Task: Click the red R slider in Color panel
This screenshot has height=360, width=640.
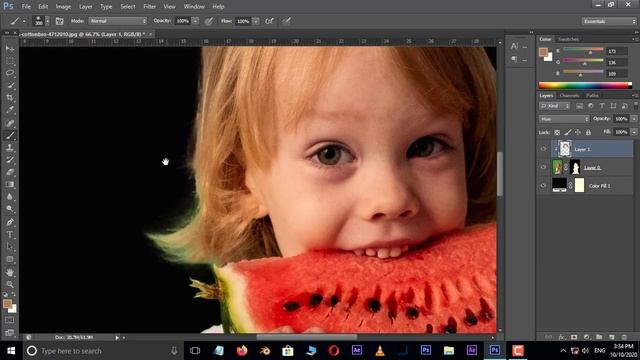Action: 583,50
